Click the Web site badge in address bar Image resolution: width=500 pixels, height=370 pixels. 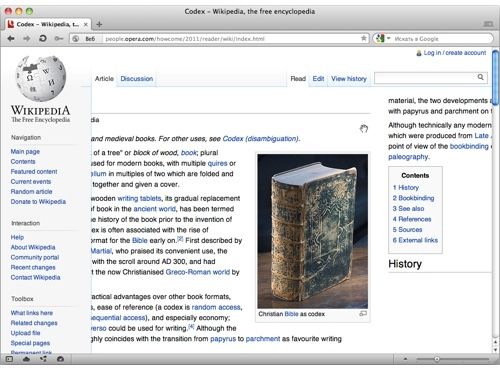pos(84,39)
